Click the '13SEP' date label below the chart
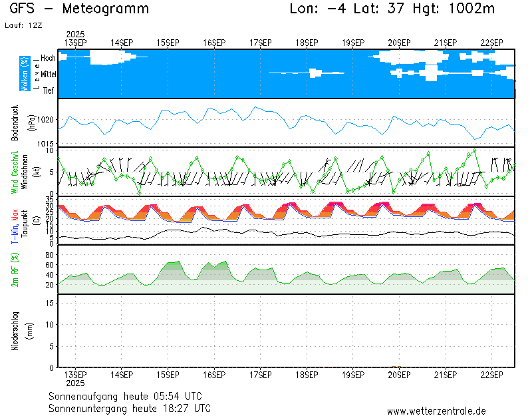Image resolution: width=532 pixels, height=416 pixels. click(x=76, y=375)
